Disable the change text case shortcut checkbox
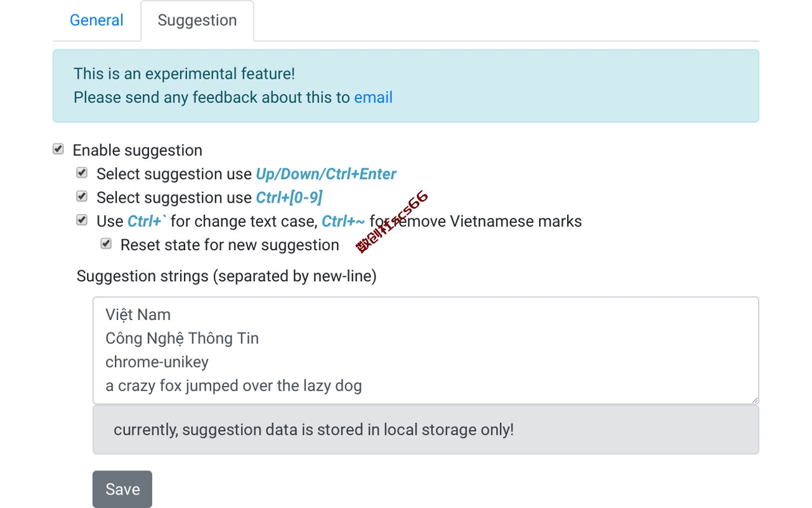 pyautogui.click(x=82, y=220)
